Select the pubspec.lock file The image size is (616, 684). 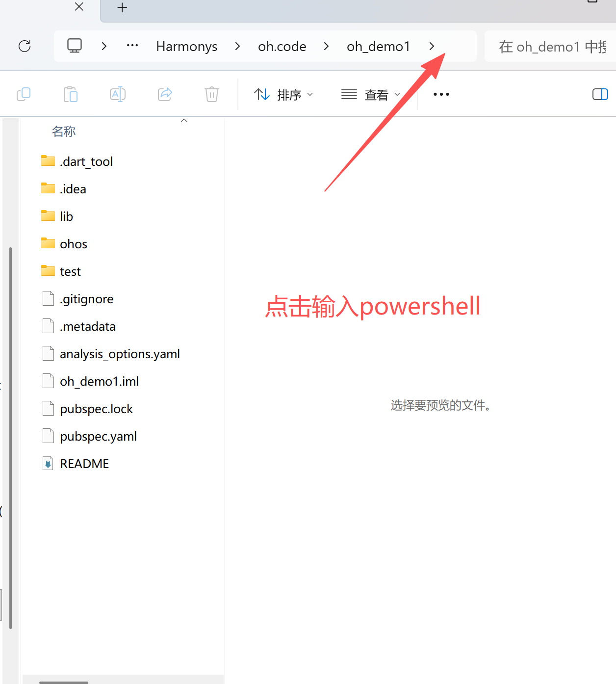click(x=96, y=409)
